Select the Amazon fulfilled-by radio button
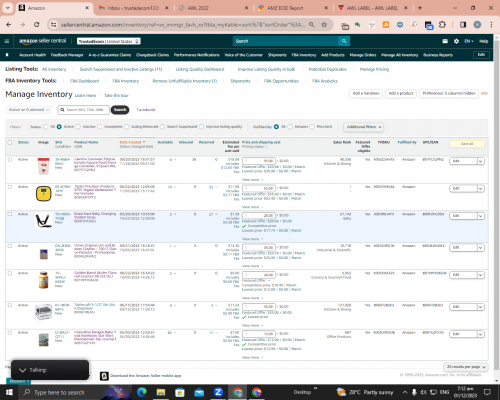 coord(290,127)
